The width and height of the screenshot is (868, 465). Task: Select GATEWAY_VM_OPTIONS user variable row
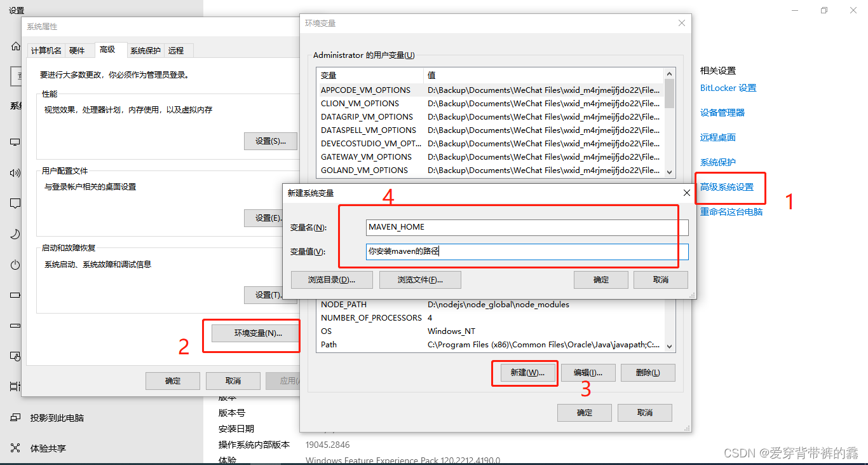pos(490,157)
